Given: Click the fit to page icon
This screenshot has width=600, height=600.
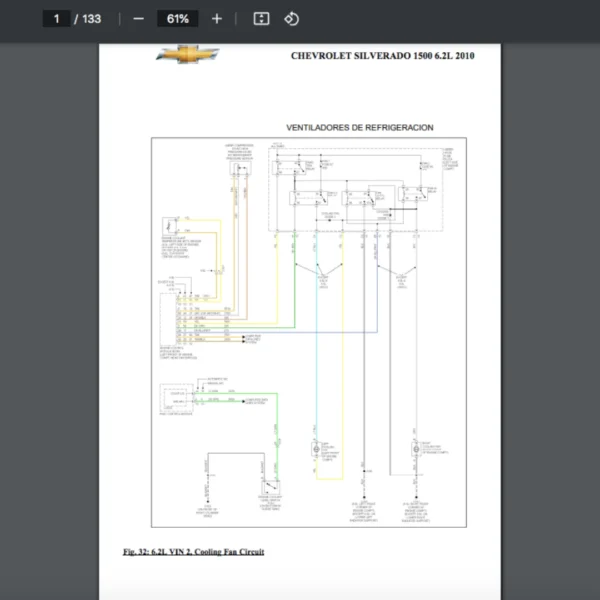Looking at the screenshot, I should 261,19.
